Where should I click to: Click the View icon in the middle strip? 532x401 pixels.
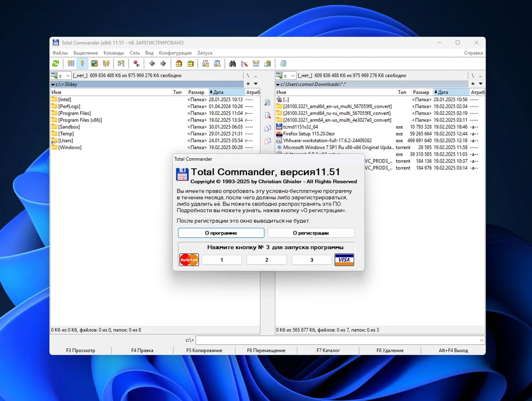pos(267,103)
